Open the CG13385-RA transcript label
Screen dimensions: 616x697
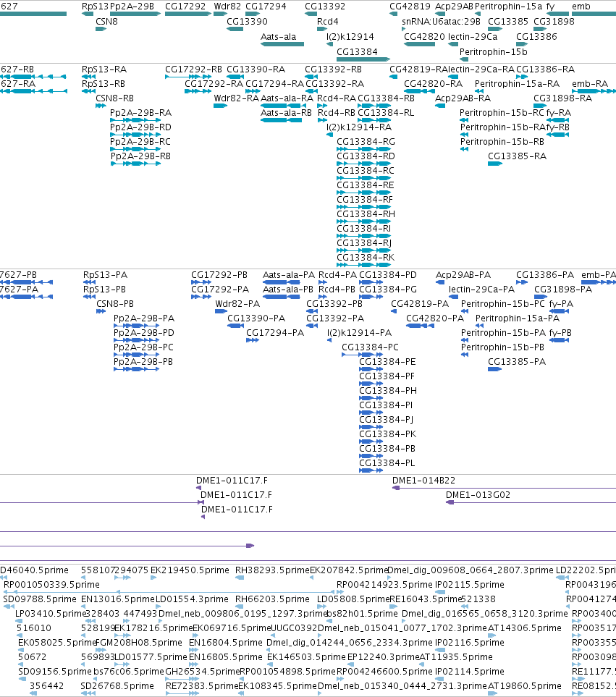[x=518, y=156]
